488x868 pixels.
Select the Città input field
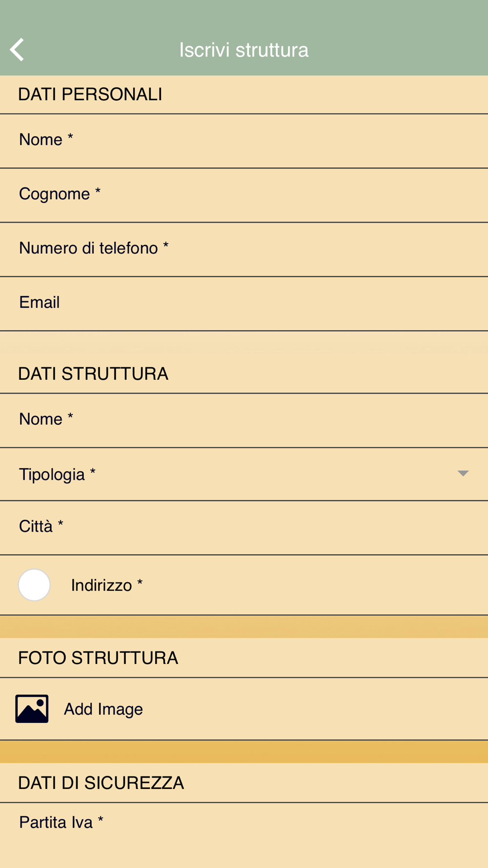[x=244, y=528]
